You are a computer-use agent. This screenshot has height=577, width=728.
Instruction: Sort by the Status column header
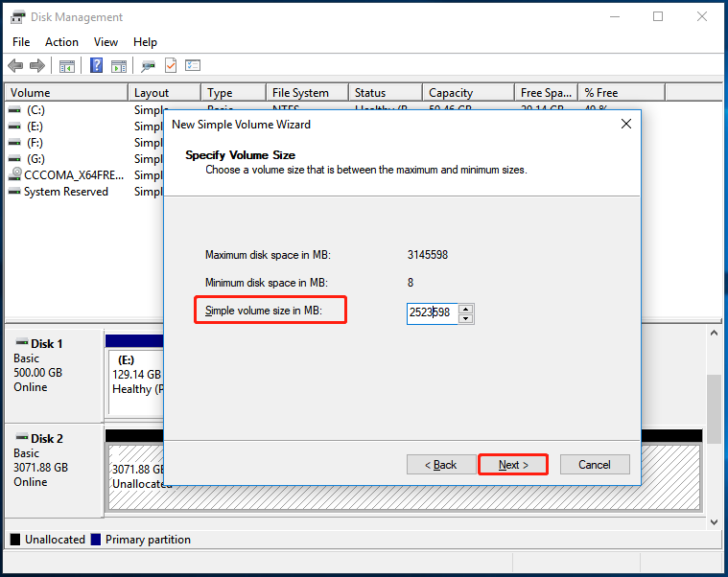click(x=386, y=93)
